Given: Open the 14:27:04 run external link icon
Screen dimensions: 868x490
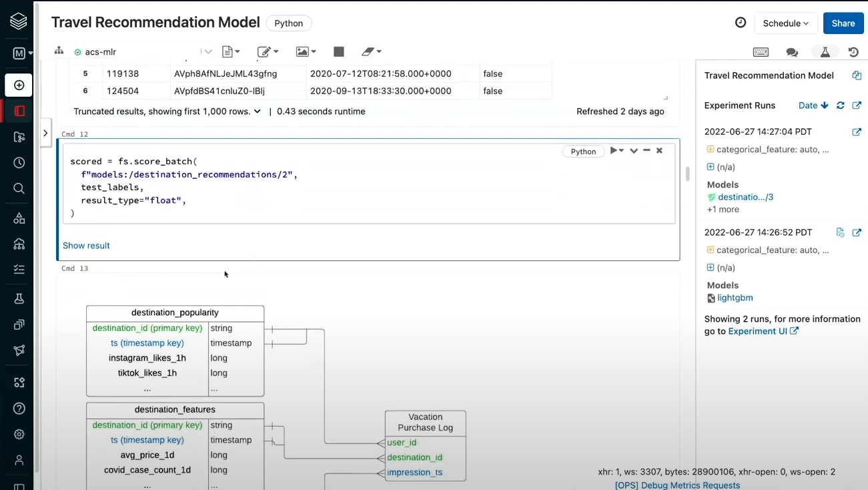Looking at the screenshot, I should point(857,132).
